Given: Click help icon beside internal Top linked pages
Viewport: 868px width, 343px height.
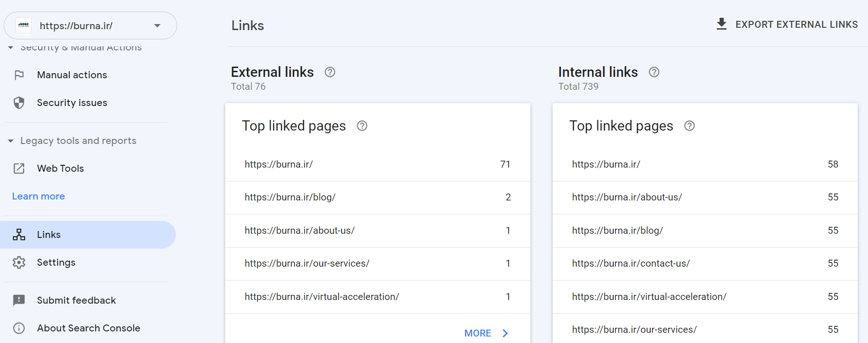Looking at the screenshot, I should tap(689, 126).
